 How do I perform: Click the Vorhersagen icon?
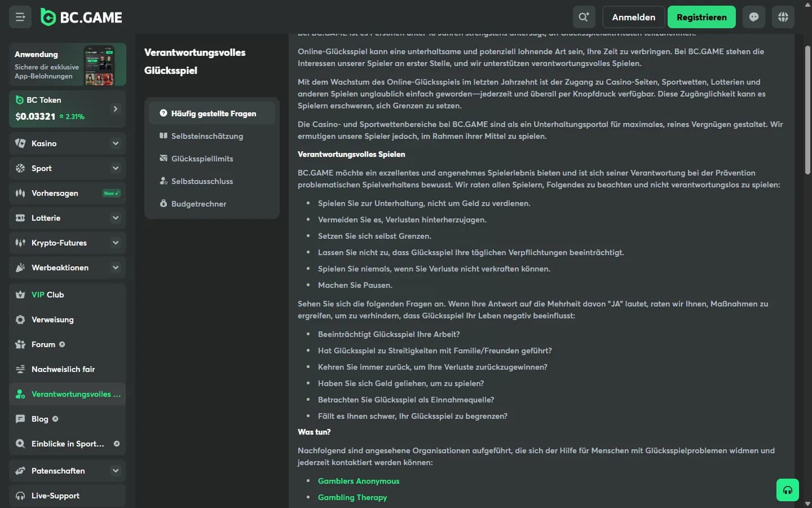click(x=20, y=193)
